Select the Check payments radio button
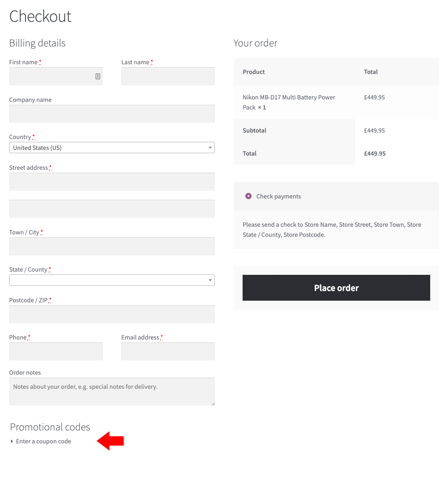Screen dimensions: 448x485 pos(248,196)
